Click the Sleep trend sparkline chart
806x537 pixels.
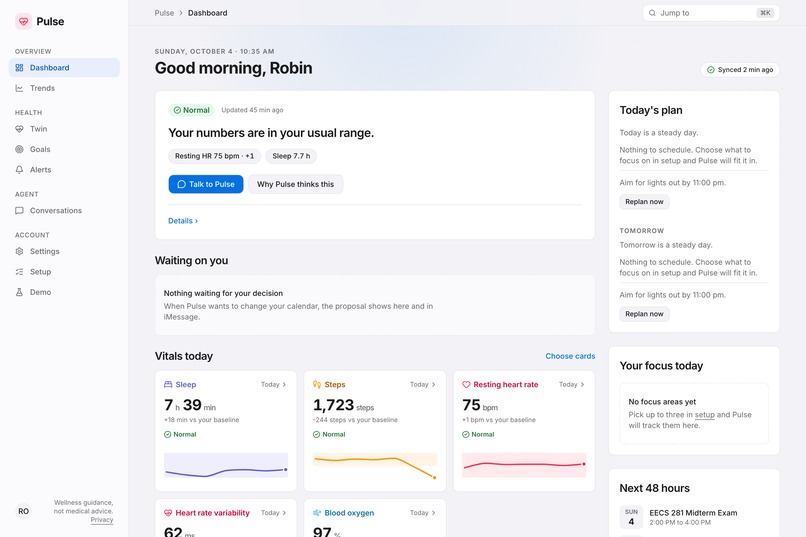(x=226, y=465)
